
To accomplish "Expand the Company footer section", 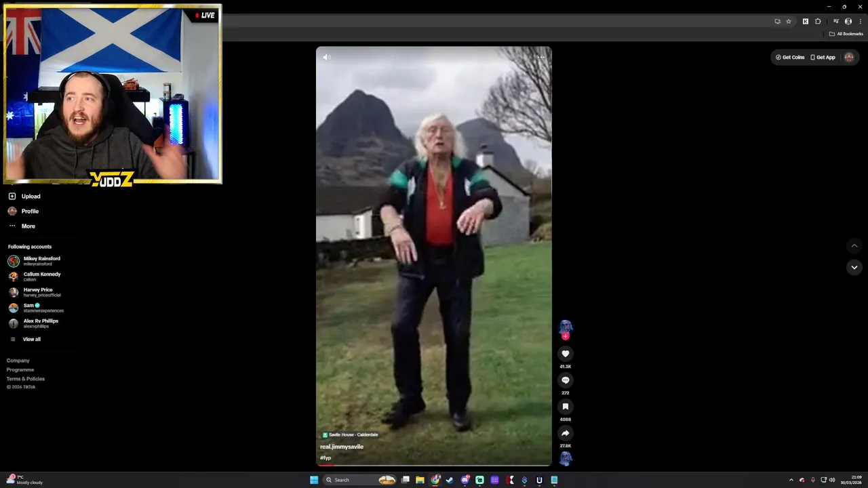I will 18,361.
